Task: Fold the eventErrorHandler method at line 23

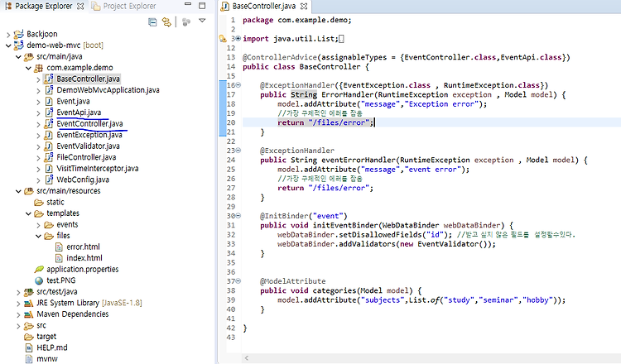Action: coord(238,151)
